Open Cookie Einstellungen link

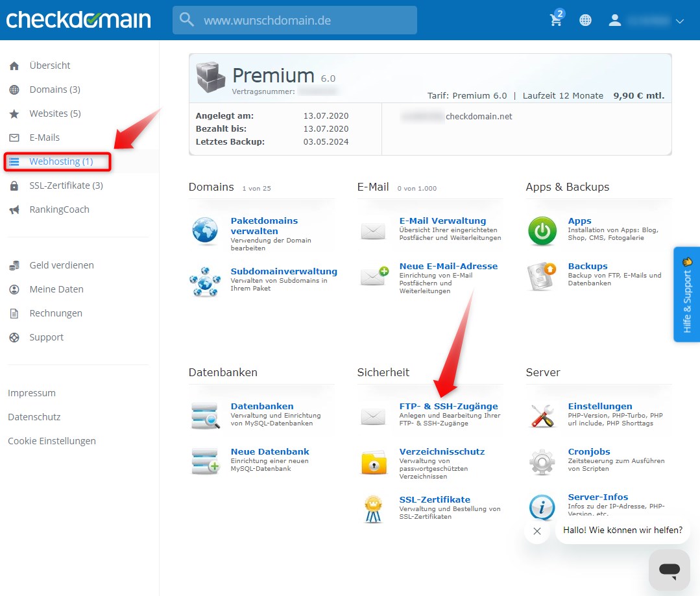[x=52, y=441]
